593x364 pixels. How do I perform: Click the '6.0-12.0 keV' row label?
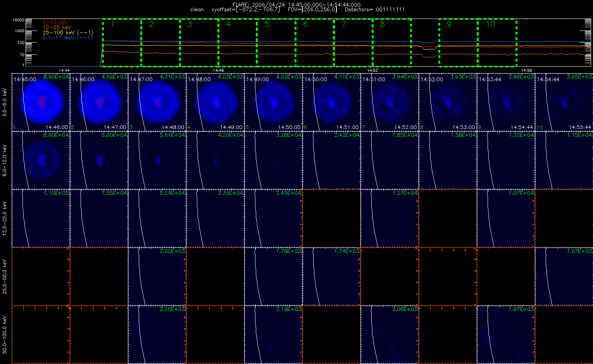pyautogui.click(x=5, y=160)
